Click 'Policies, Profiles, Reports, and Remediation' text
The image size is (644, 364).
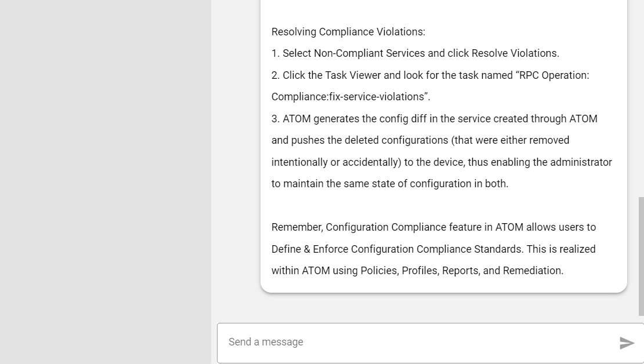pyautogui.click(x=462, y=271)
